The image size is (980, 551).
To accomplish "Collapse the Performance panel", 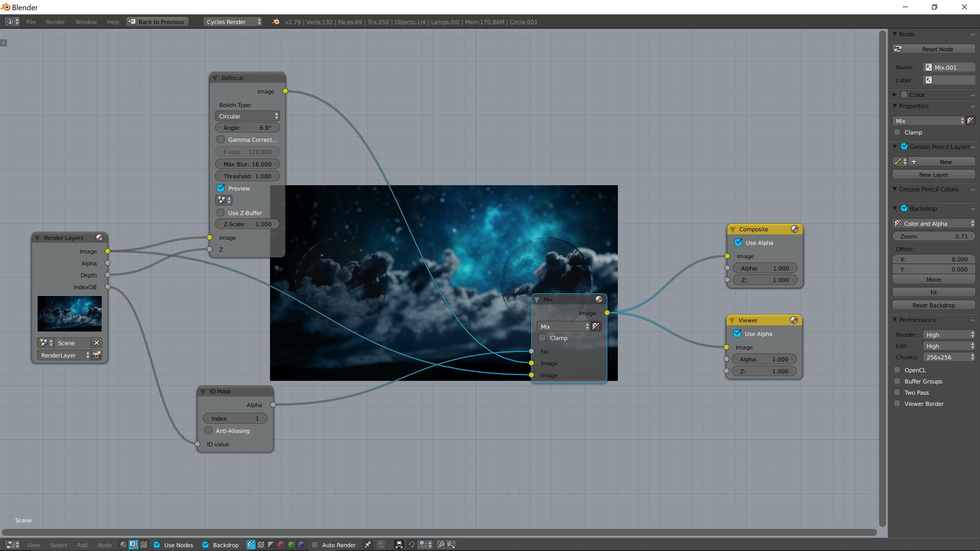I will (x=895, y=320).
